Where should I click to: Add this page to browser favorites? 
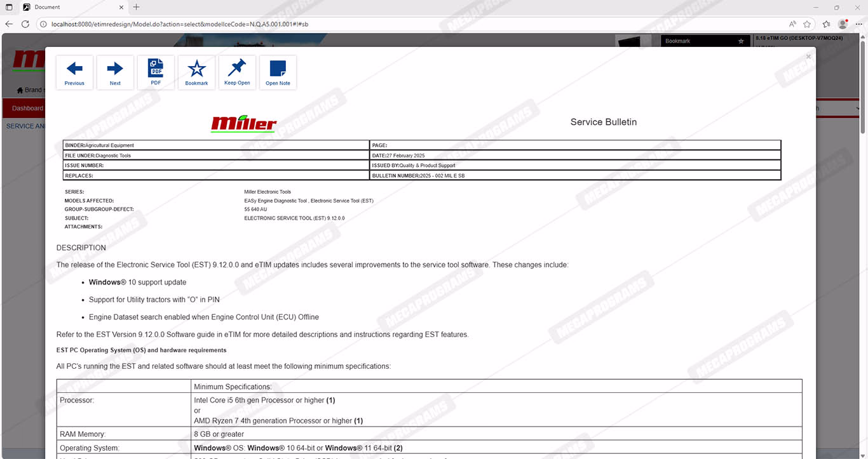(807, 24)
